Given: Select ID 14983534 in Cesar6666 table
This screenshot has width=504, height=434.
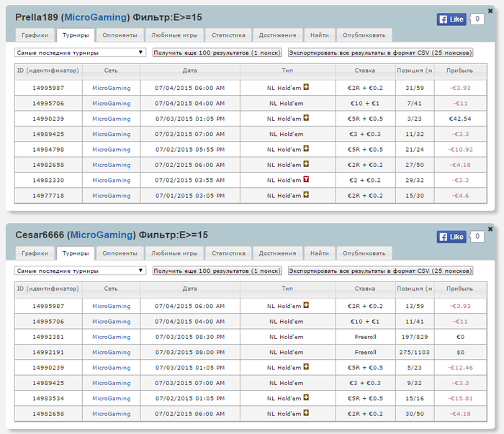Looking at the screenshot, I should click(x=48, y=399).
